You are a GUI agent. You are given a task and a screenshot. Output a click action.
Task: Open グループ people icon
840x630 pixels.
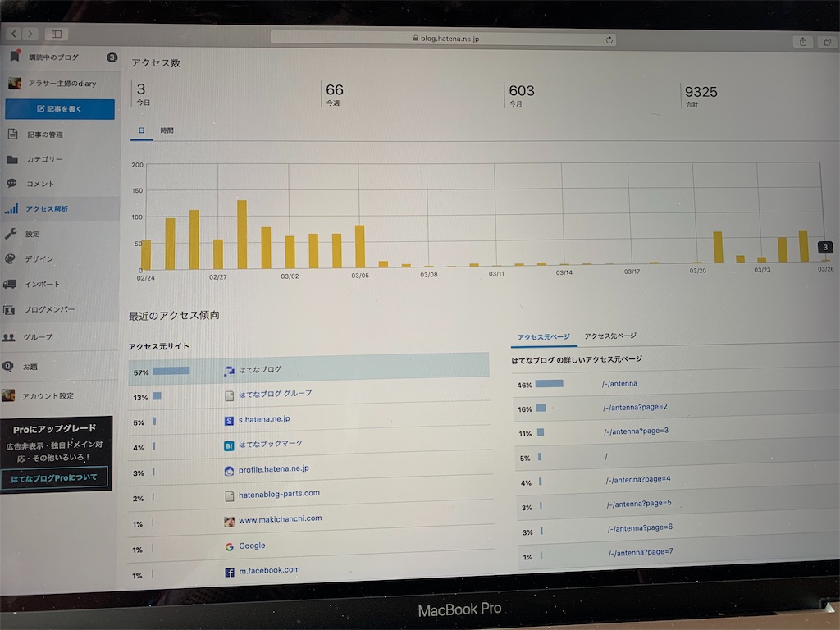tap(8, 337)
